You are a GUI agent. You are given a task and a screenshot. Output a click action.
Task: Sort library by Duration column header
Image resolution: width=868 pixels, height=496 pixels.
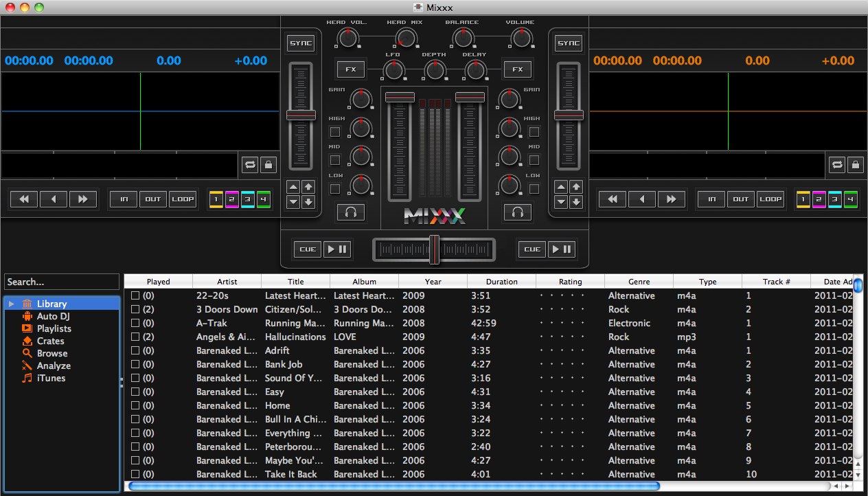point(501,282)
